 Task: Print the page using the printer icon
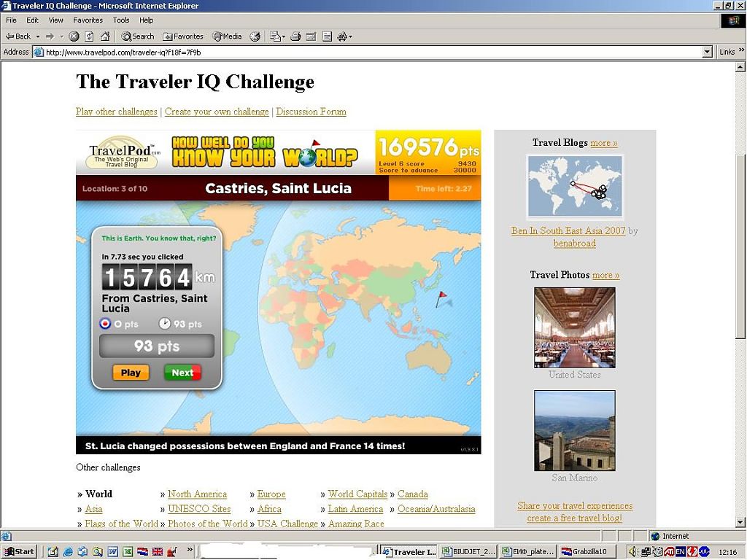[x=295, y=36]
